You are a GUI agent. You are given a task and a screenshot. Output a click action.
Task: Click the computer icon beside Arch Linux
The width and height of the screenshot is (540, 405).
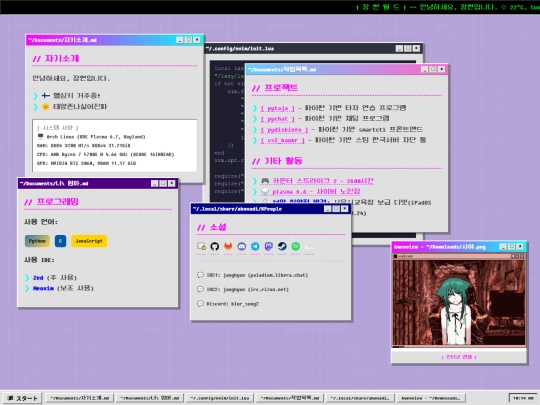coord(40,136)
